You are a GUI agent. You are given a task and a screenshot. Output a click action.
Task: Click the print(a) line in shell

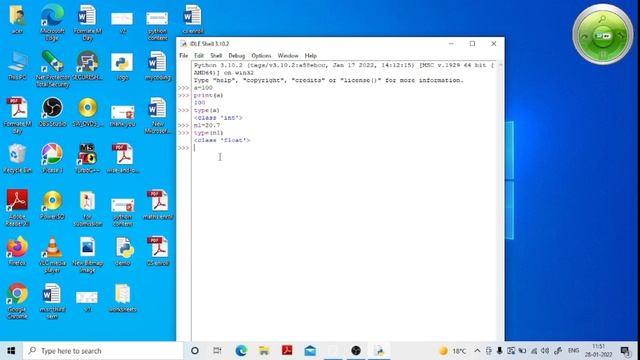209,95
